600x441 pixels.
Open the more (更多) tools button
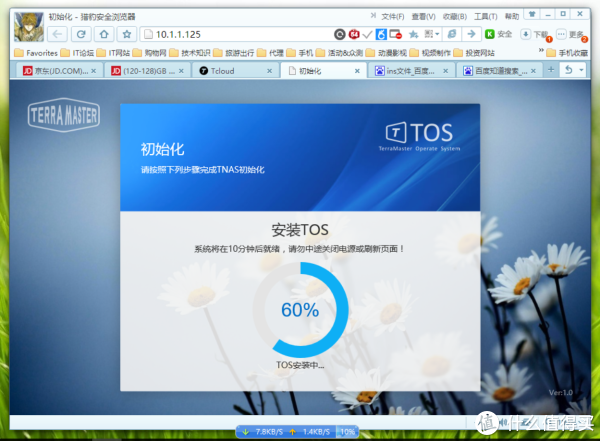(571, 35)
